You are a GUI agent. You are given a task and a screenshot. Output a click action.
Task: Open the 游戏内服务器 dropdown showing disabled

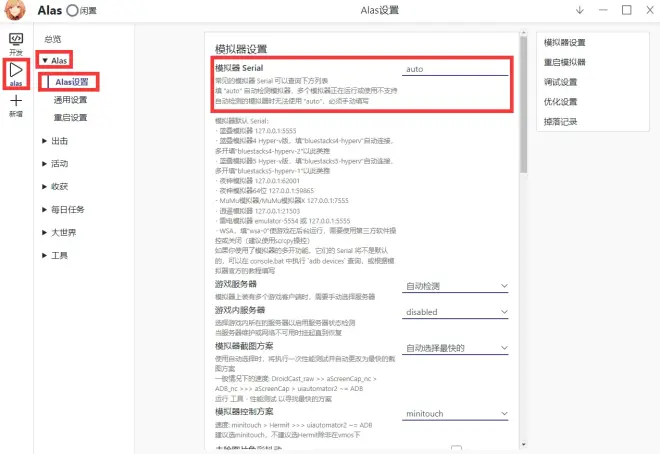(x=455, y=312)
